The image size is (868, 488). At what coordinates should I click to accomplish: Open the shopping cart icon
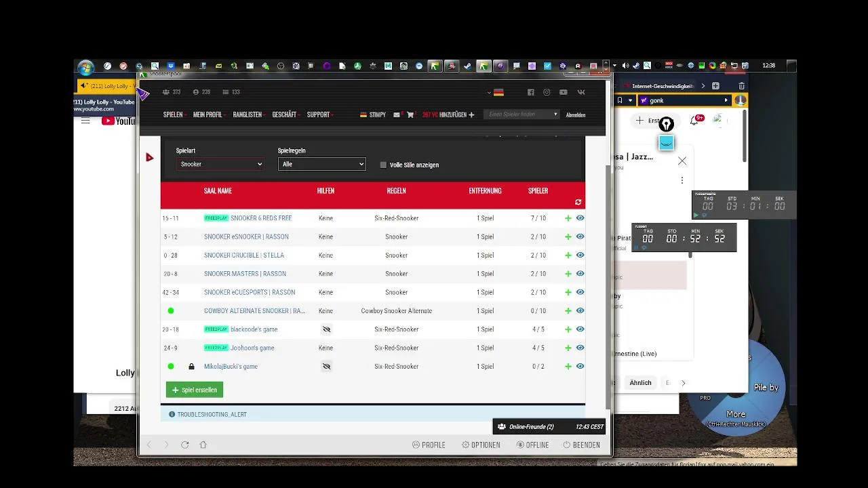410,115
